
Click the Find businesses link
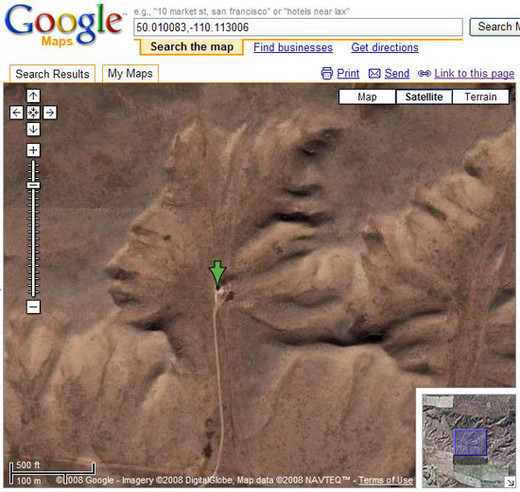coord(293,47)
